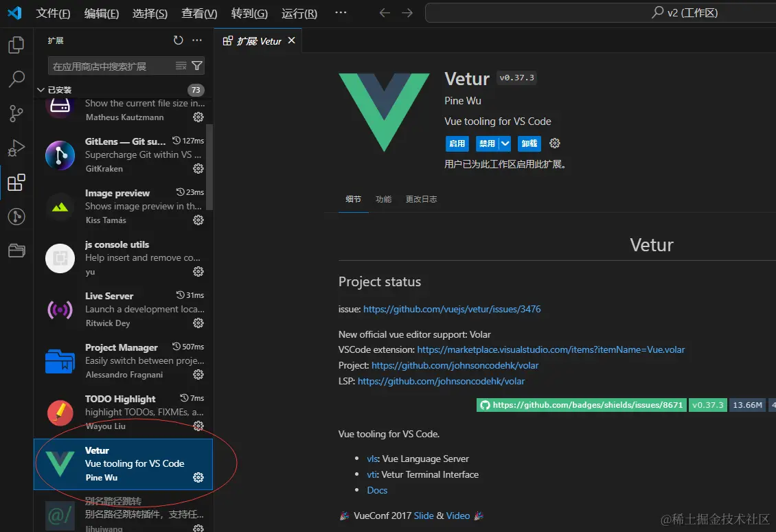Go forward in editor navigation history

click(x=407, y=13)
